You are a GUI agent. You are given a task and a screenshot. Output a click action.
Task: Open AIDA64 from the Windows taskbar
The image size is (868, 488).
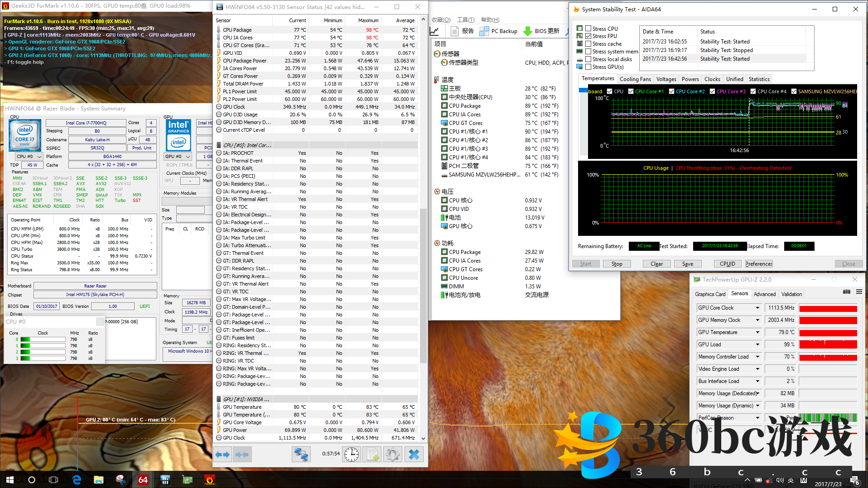coord(143,479)
